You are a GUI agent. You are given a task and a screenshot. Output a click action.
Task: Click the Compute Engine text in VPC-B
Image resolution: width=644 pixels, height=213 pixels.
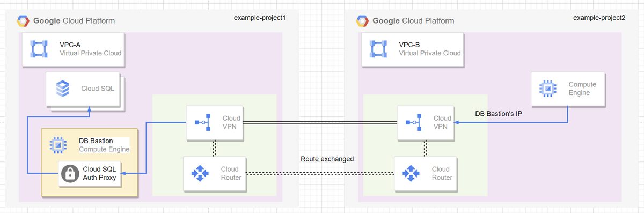coord(582,89)
